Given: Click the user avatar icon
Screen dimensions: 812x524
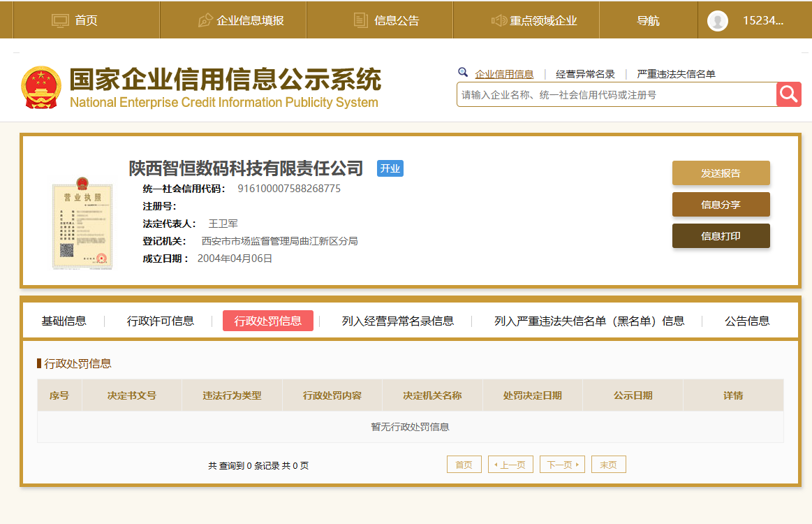Looking at the screenshot, I should click(x=717, y=21).
